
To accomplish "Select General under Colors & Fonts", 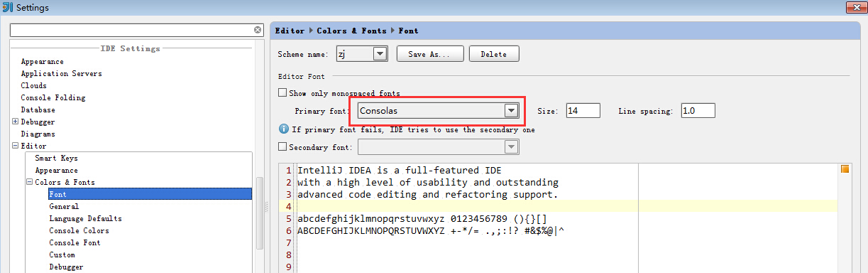I will tap(64, 207).
